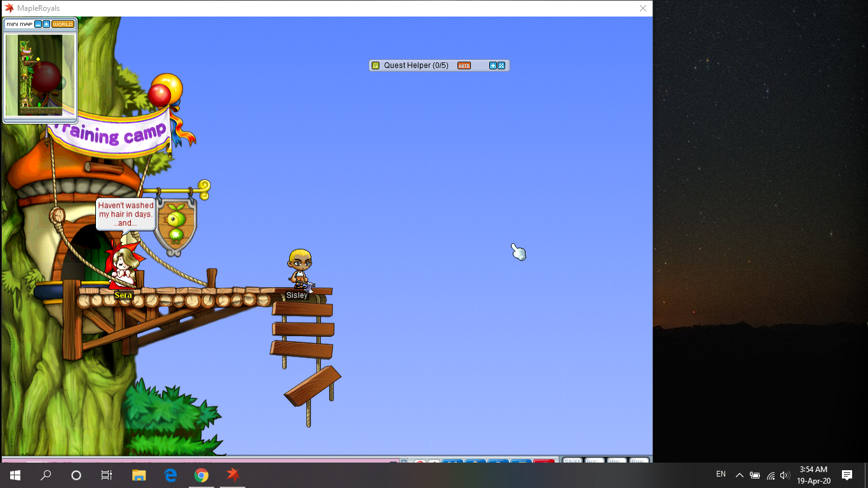Collapse the mini map with minus button

click(38, 24)
